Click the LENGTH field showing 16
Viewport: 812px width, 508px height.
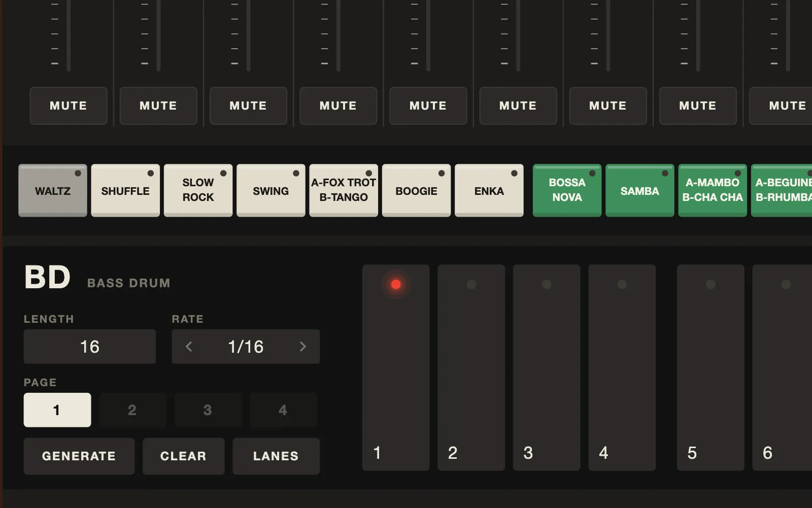click(x=90, y=347)
